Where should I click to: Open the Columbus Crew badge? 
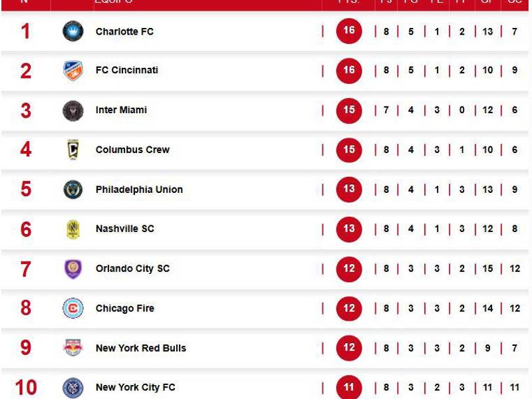tap(74, 150)
